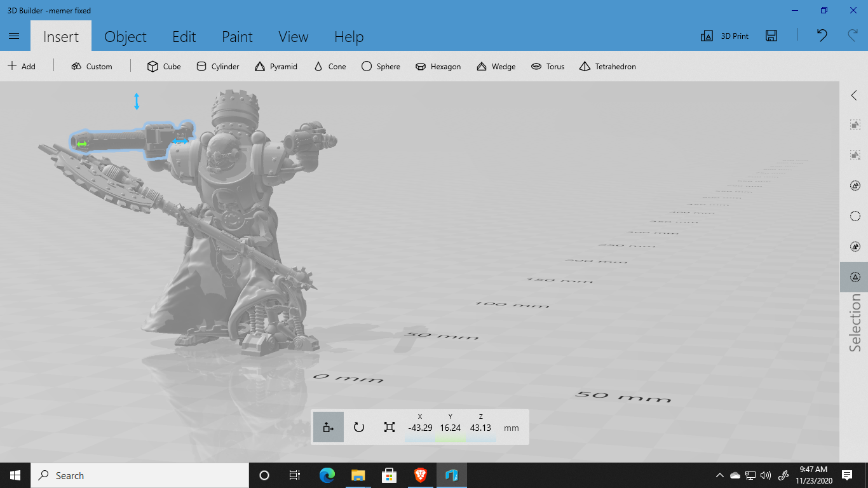Viewport: 868px width, 488px height.
Task: Click the X position field showing -43.29
Action: click(x=420, y=428)
